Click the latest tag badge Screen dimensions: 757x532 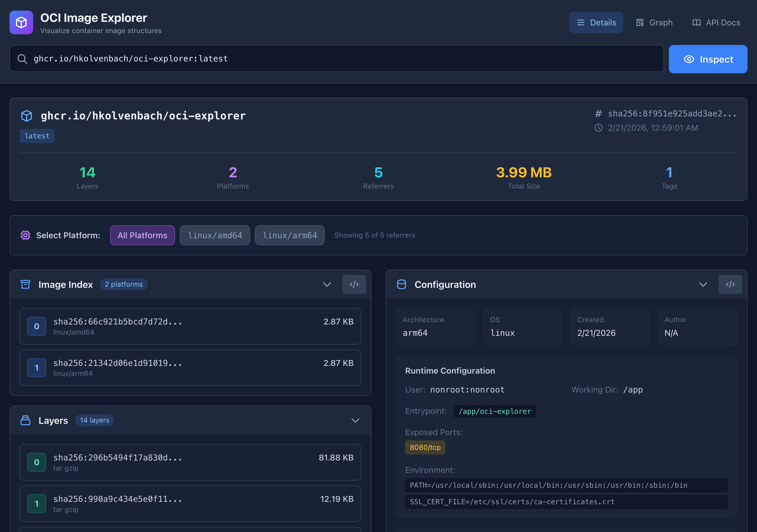[37, 136]
